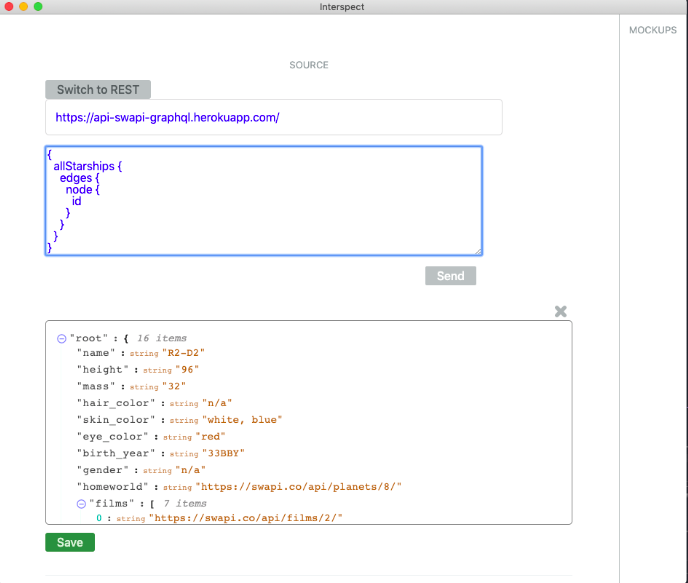Focus the GraphQL endpoint URL field

coord(274,117)
